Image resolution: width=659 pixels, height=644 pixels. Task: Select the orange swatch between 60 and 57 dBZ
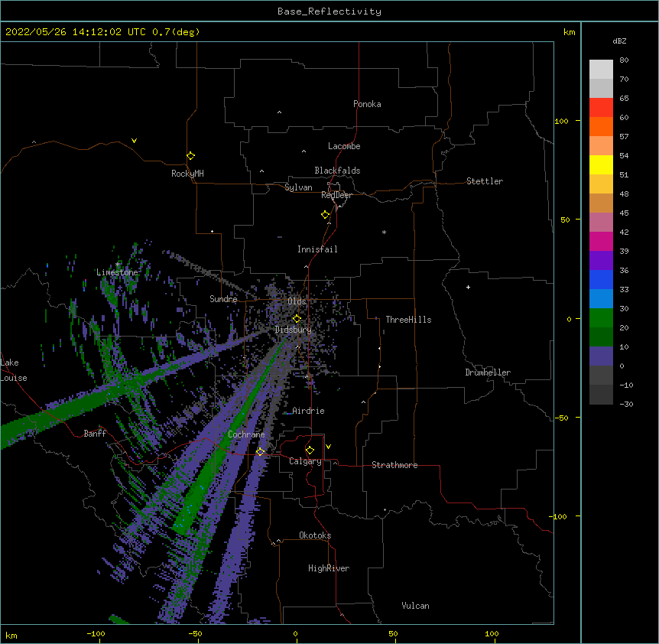click(601, 126)
